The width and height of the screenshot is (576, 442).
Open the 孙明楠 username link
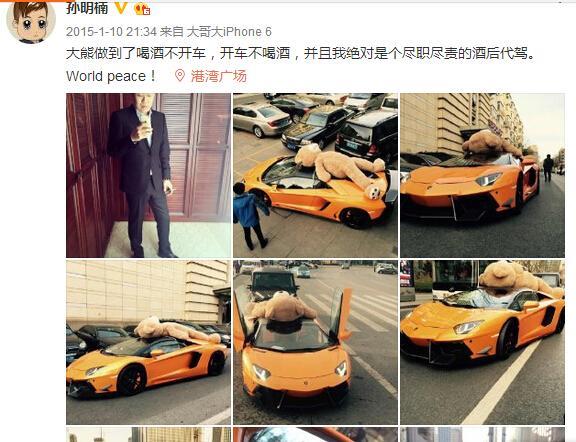(87, 7)
